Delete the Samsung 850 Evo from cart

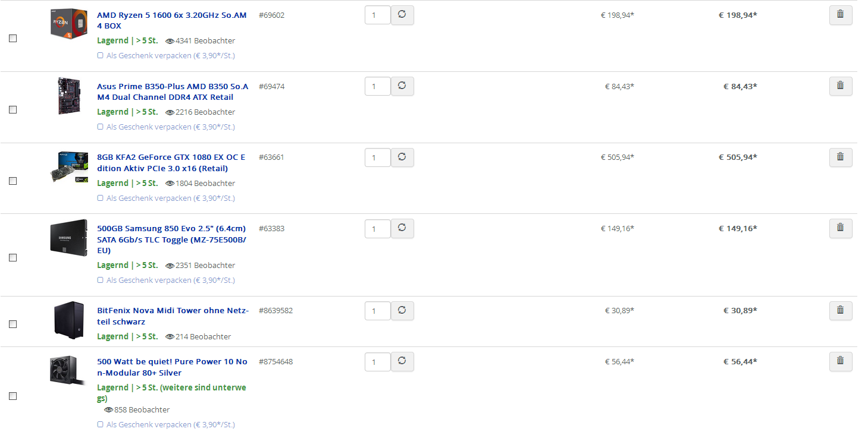pyautogui.click(x=840, y=228)
